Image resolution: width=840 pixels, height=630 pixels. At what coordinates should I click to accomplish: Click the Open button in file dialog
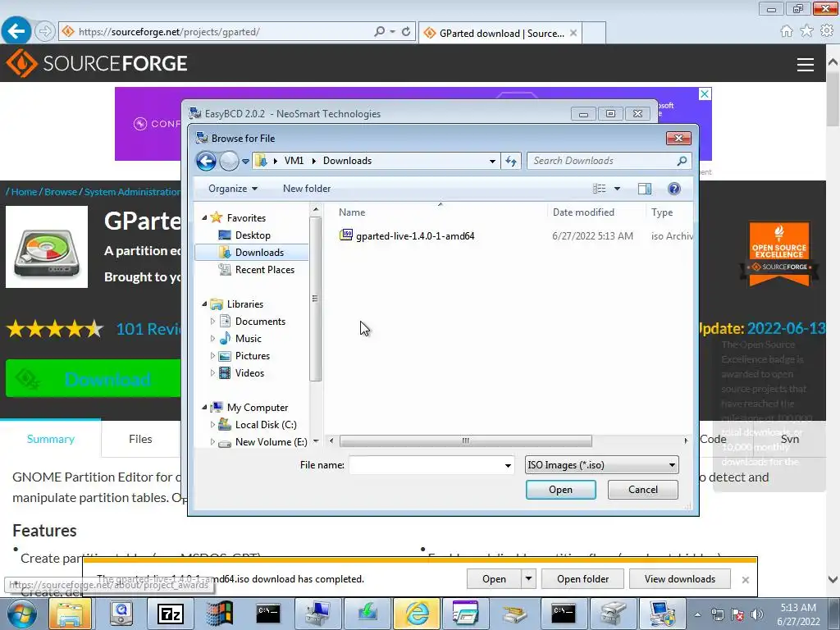(x=560, y=490)
